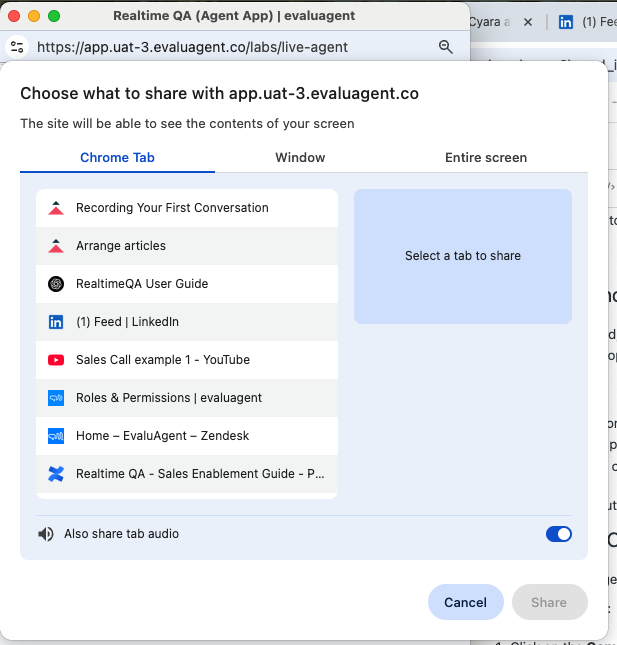Screen dimensions: 617x645
Task: Select the Arrange articles tab
Action: 187,246
